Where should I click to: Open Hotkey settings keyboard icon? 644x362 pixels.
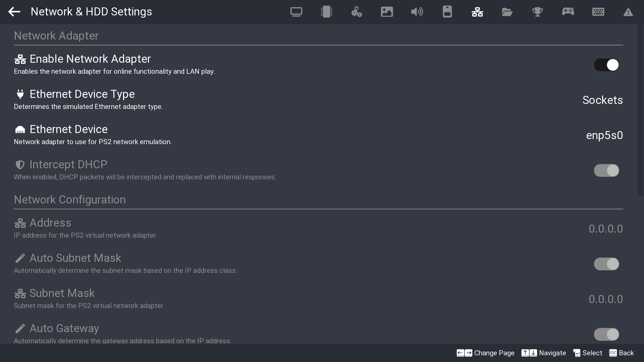(x=598, y=12)
